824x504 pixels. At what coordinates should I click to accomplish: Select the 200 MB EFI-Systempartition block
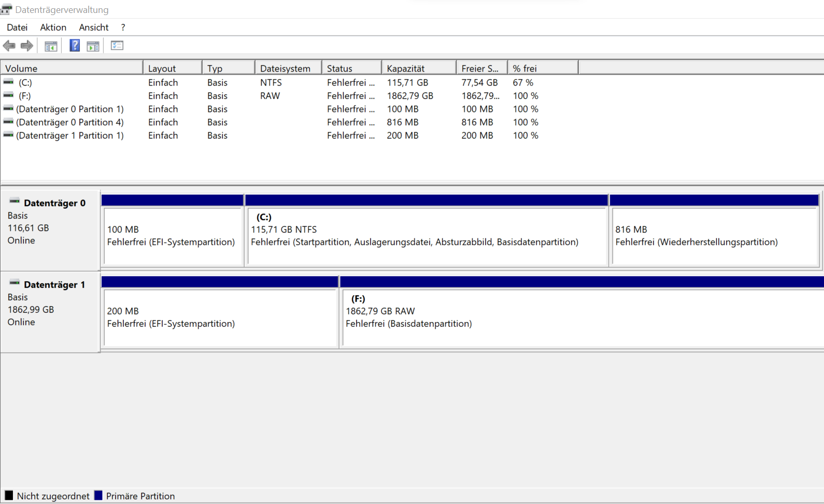click(220, 318)
